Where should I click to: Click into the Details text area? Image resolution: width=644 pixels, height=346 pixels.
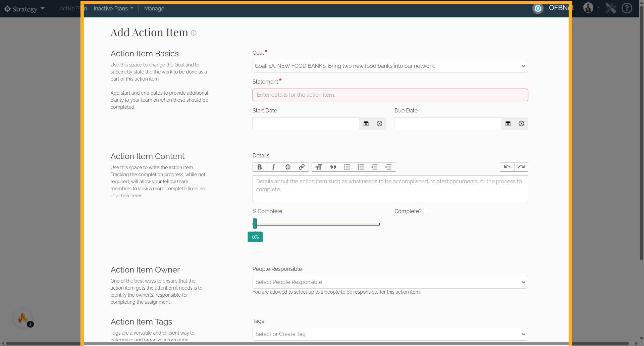pyautogui.click(x=390, y=189)
